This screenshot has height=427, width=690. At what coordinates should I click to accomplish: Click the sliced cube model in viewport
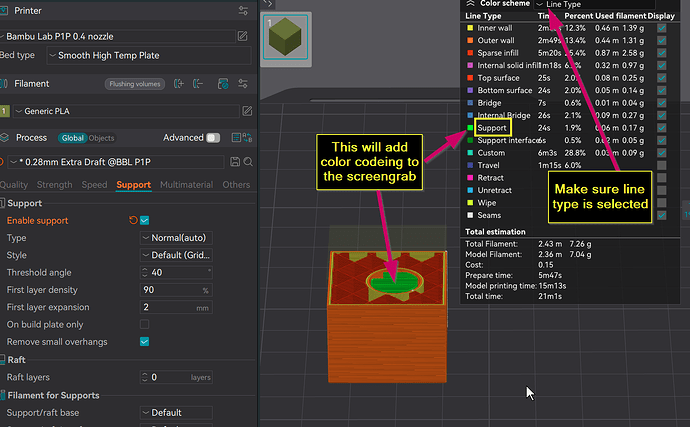click(387, 317)
